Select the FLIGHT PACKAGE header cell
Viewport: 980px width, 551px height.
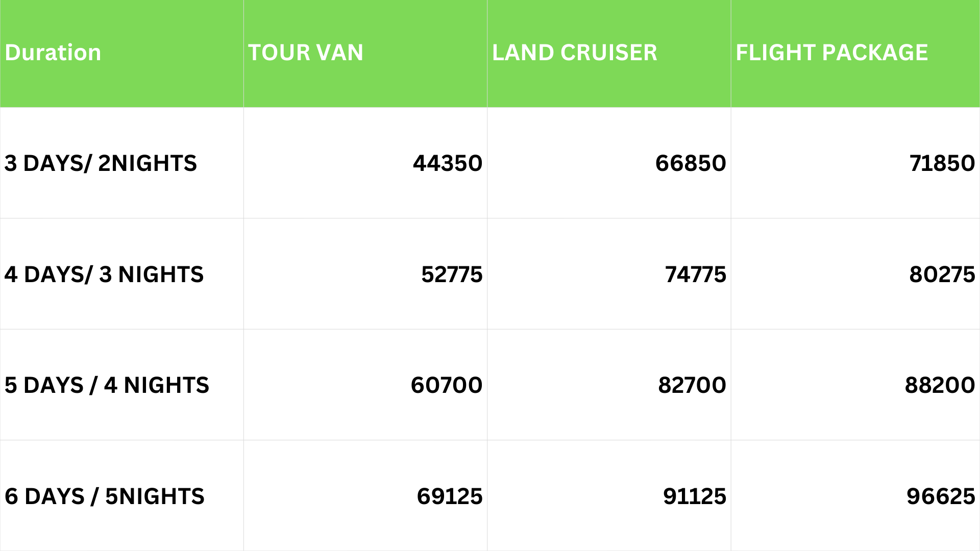(x=831, y=53)
